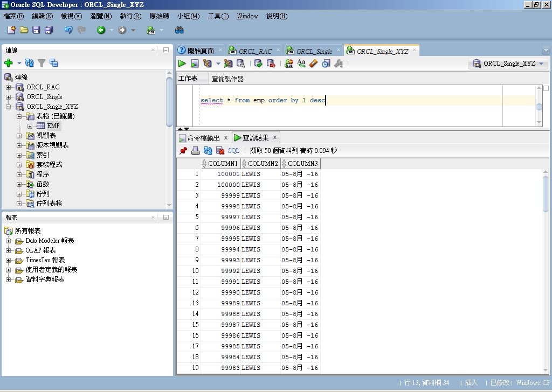Screen dimensions: 552x392
Task: Open SQL Worksheet icon in main toolbar
Action: 151,30
